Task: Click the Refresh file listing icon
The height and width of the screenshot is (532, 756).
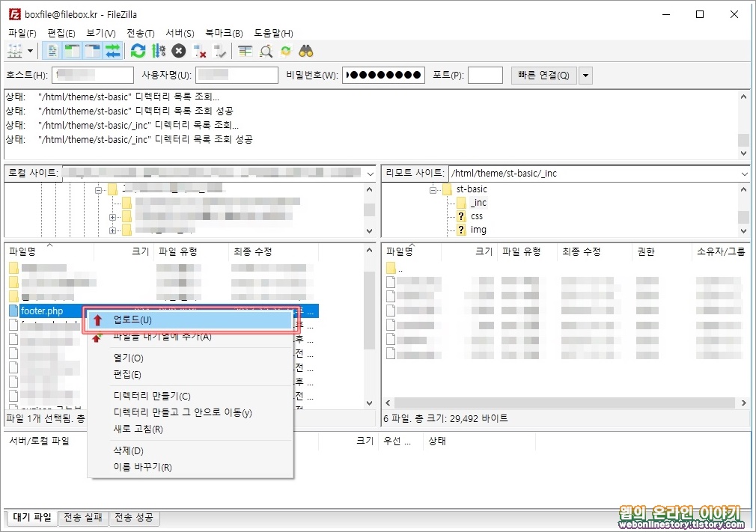Action: [x=138, y=50]
